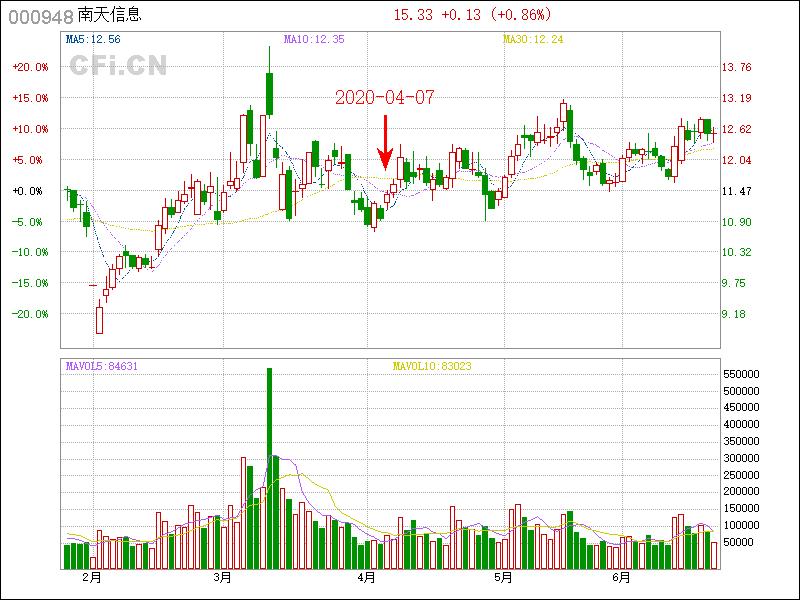Select the MA5:12.56 indicator label

93,39
